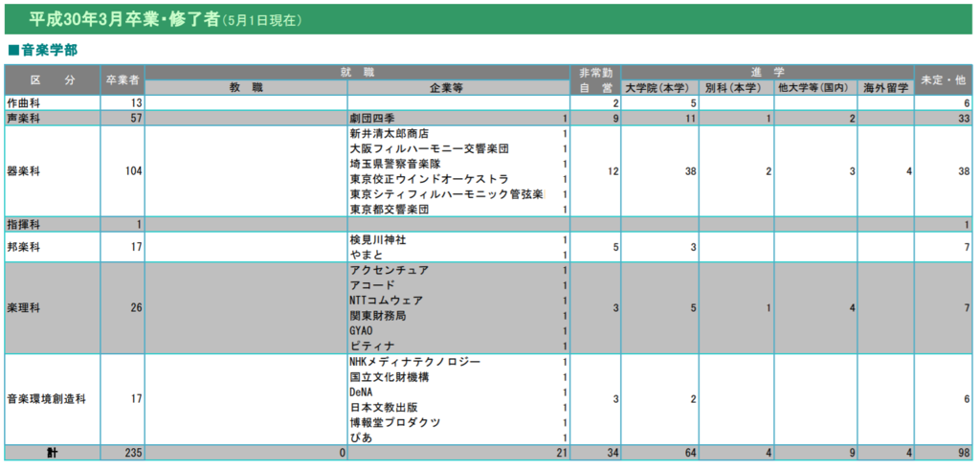Click graduates count 104 for 器楽科
The height and width of the screenshot is (470, 980).
134,171
